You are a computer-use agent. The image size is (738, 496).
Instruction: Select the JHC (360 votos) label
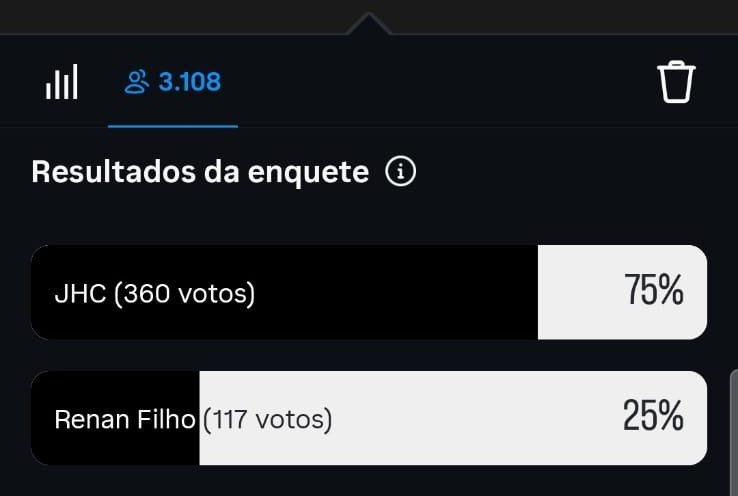[155, 294]
